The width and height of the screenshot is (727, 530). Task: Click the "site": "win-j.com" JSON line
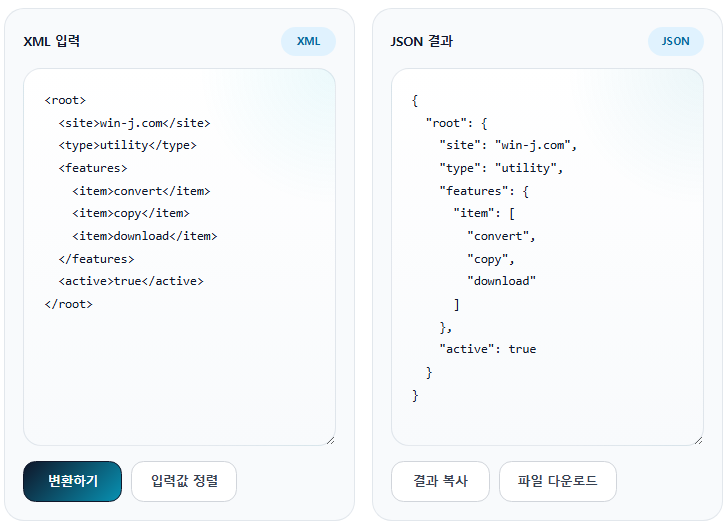pos(508,145)
